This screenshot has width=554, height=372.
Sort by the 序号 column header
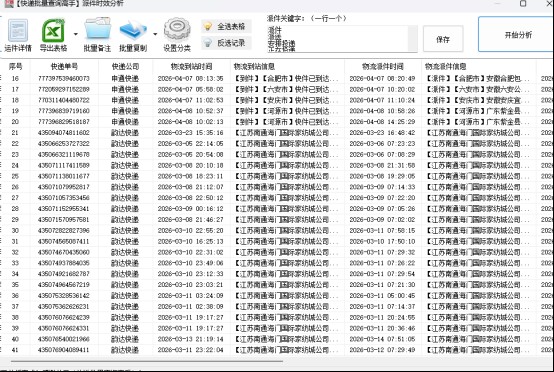pyautogui.click(x=15, y=66)
